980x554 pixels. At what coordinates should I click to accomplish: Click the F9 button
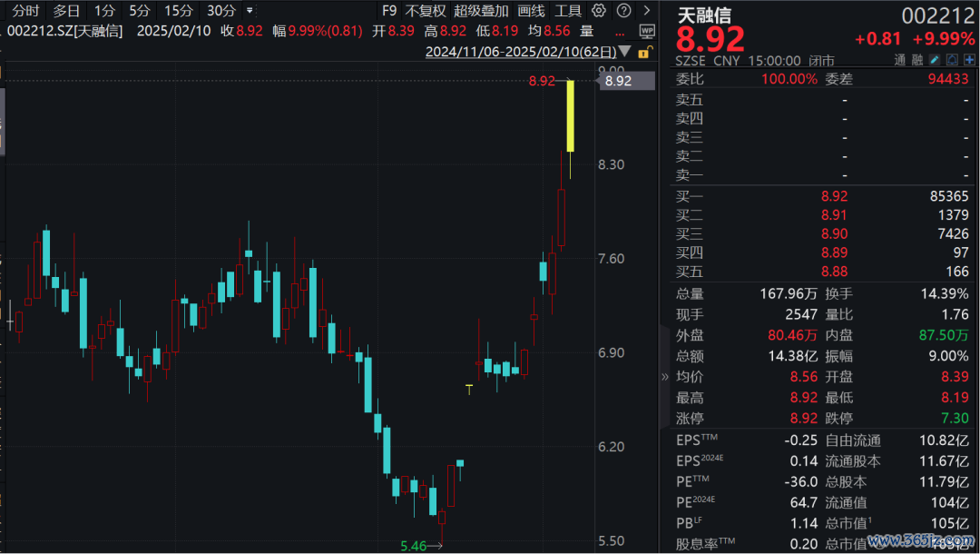coord(389,11)
